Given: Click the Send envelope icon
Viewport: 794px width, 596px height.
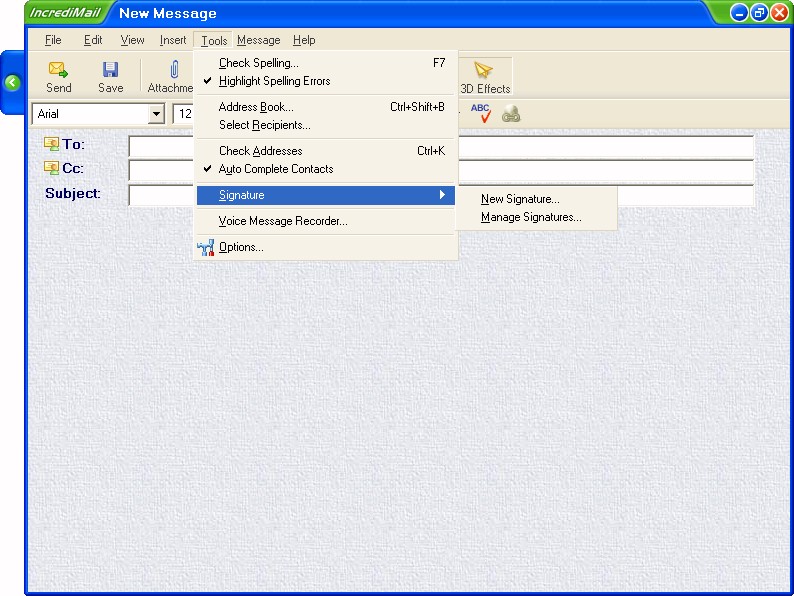Looking at the screenshot, I should (58, 70).
